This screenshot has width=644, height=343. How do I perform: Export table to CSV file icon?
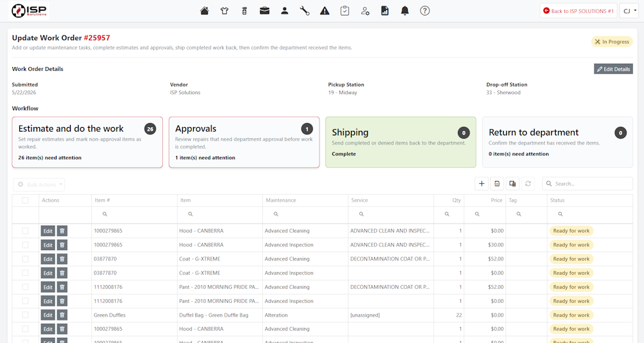[497, 184]
